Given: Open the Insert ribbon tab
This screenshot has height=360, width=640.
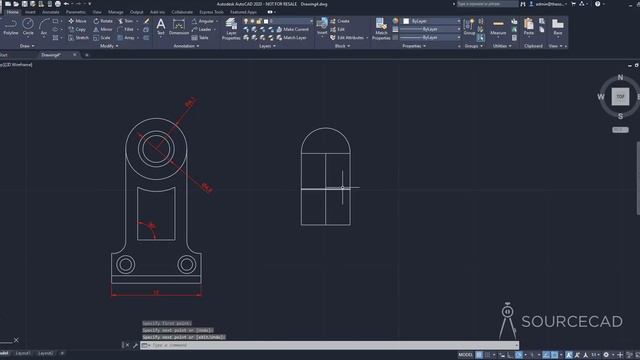Looking at the screenshot, I should click(x=30, y=12).
